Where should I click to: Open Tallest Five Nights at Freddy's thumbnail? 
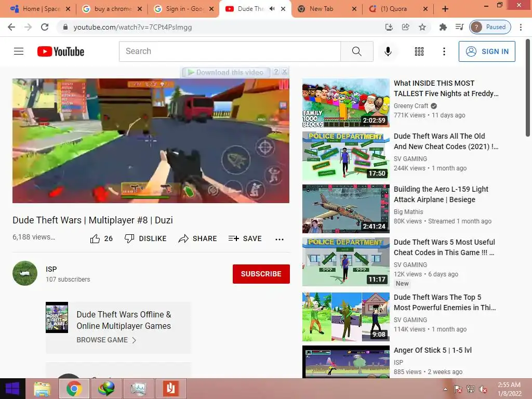(345, 103)
